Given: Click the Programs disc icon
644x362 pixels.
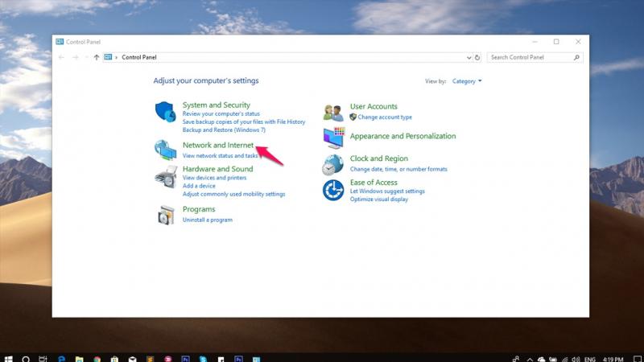Looking at the screenshot, I should click(x=165, y=215).
